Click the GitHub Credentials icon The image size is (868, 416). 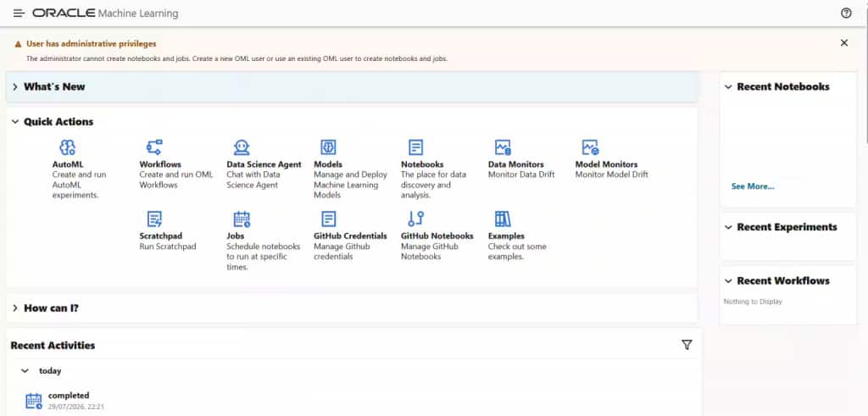tap(328, 219)
